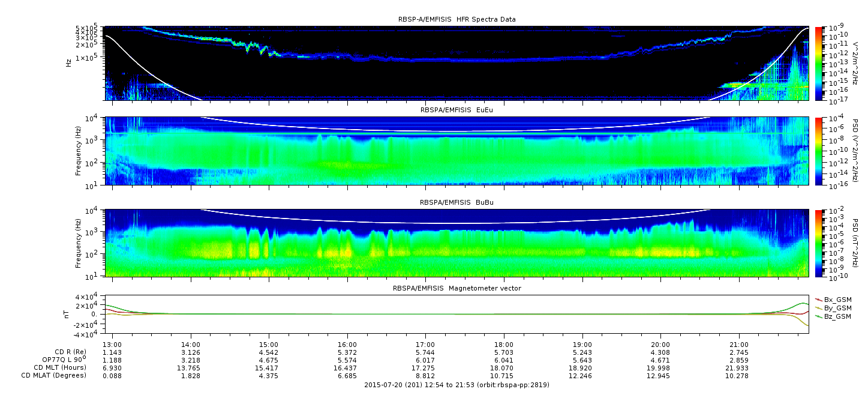Click the date and orbit caption text
The height and width of the screenshot is (395, 868).
[457, 385]
